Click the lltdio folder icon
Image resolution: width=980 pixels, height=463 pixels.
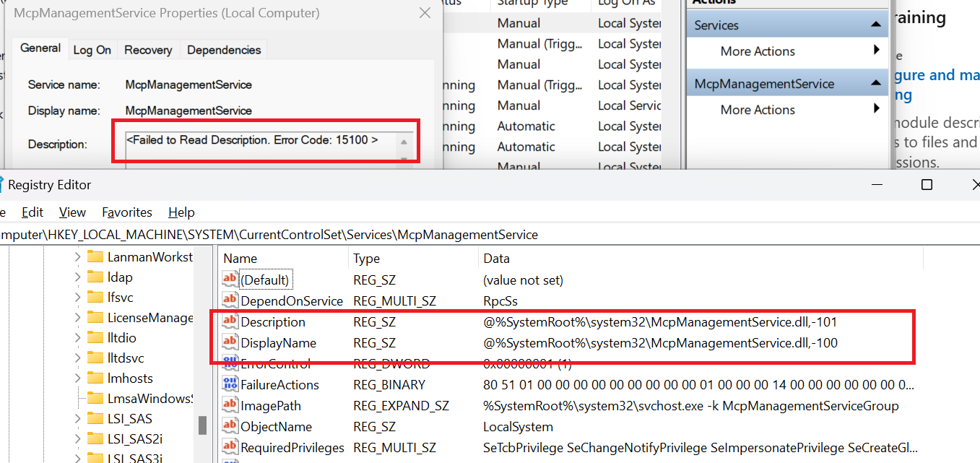[95, 337]
